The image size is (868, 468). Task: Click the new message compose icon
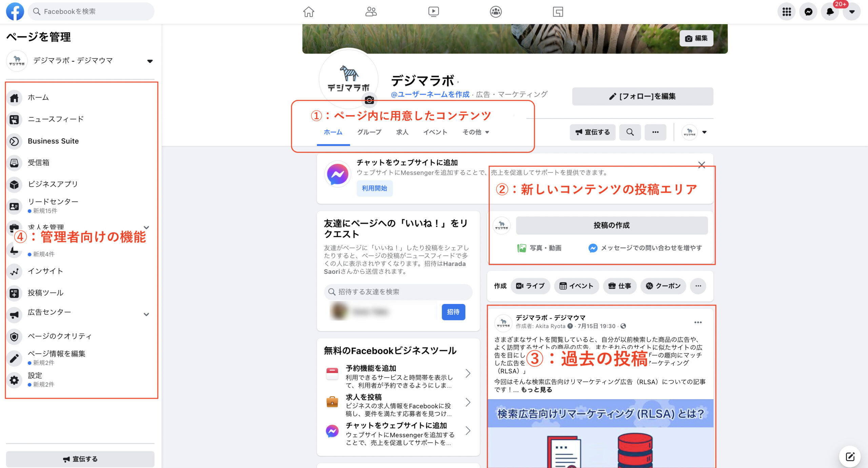850,457
